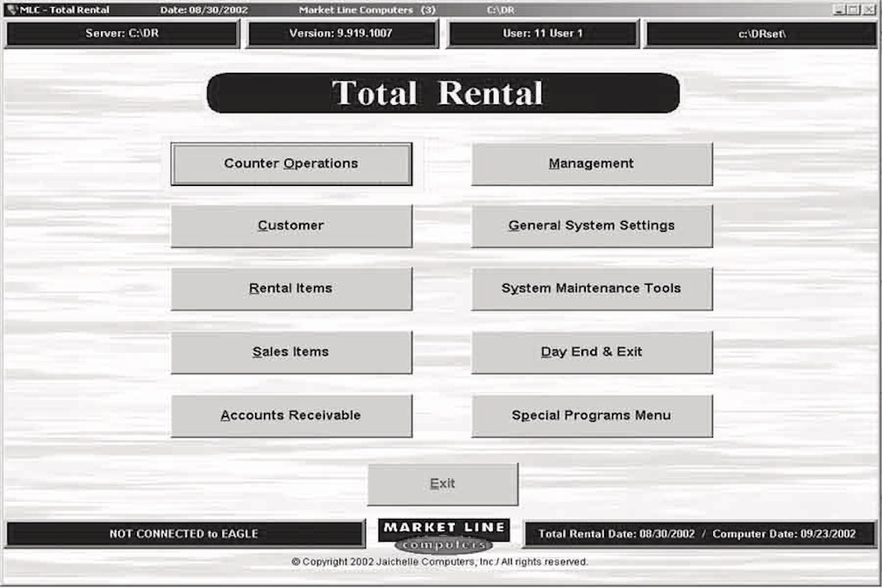The height and width of the screenshot is (588, 882).
Task: Open General System Settings
Action: pyautogui.click(x=592, y=226)
